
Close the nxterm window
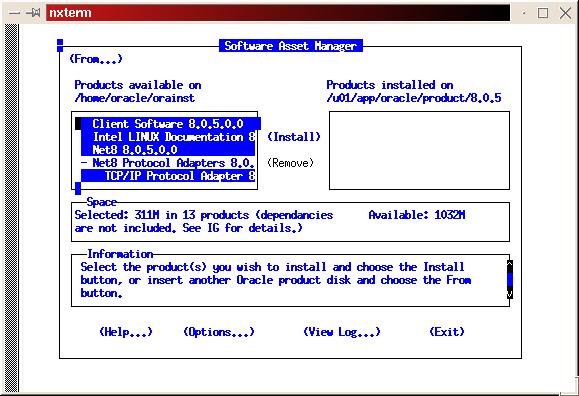(565, 13)
